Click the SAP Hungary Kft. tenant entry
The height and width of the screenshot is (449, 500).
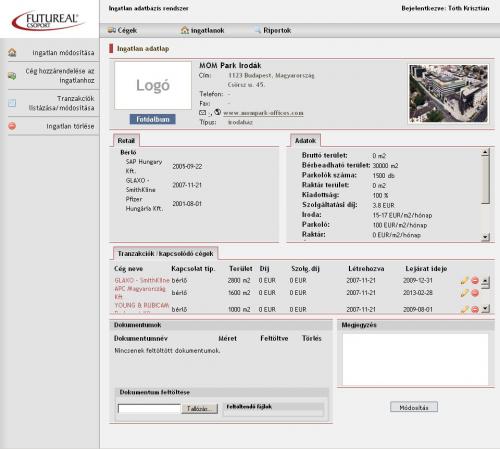coord(144,166)
